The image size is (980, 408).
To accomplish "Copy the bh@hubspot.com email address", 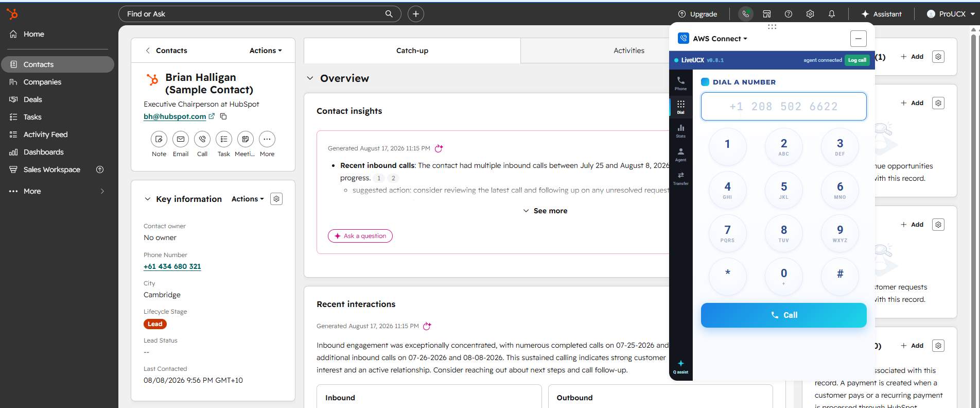I will click(x=223, y=116).
